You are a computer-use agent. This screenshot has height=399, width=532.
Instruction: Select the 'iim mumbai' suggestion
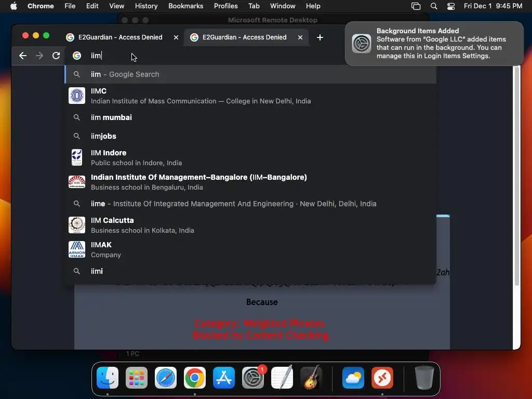tap(250, 117)
